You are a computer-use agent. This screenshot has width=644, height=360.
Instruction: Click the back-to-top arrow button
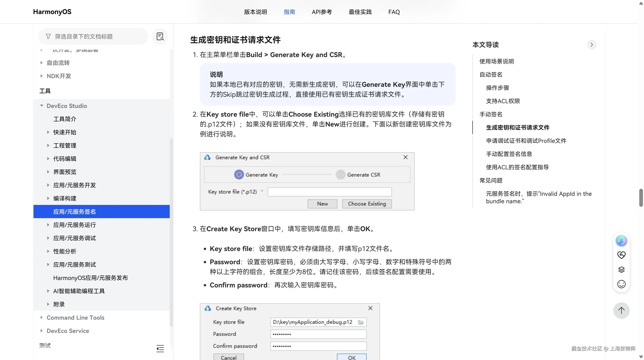pyautogui.click(x=621, y=311)
